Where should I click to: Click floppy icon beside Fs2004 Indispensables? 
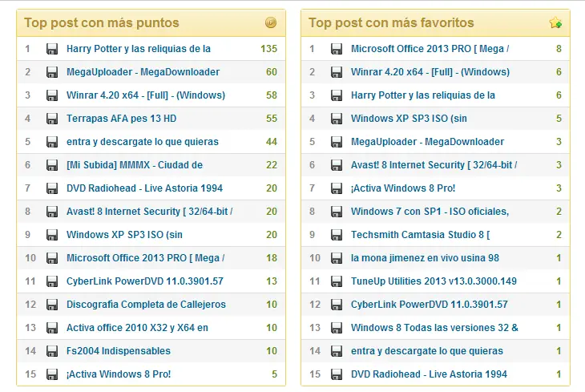52,351
